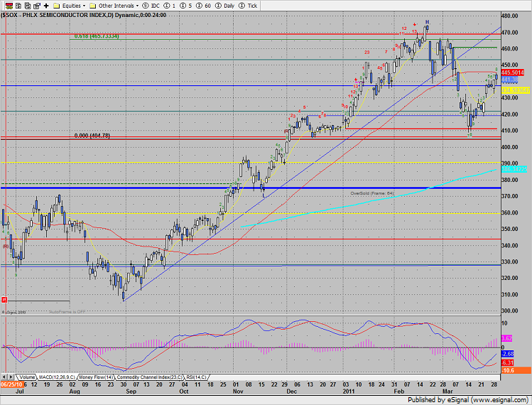Open the Equities folder dropdown
The width and height of the screenshot is (532, 405).
[x=70, y=6]
